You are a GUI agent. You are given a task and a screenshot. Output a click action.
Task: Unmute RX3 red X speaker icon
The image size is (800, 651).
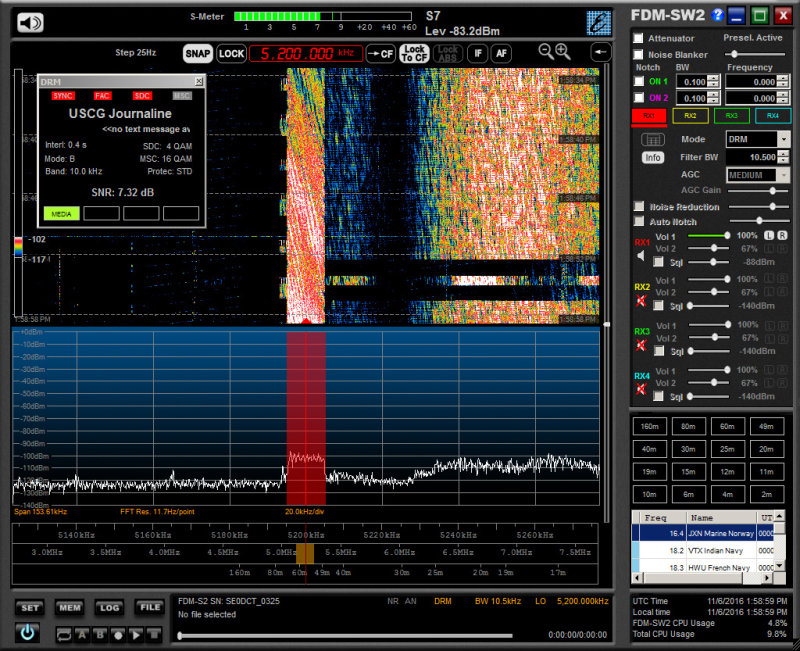click(641, 345)
